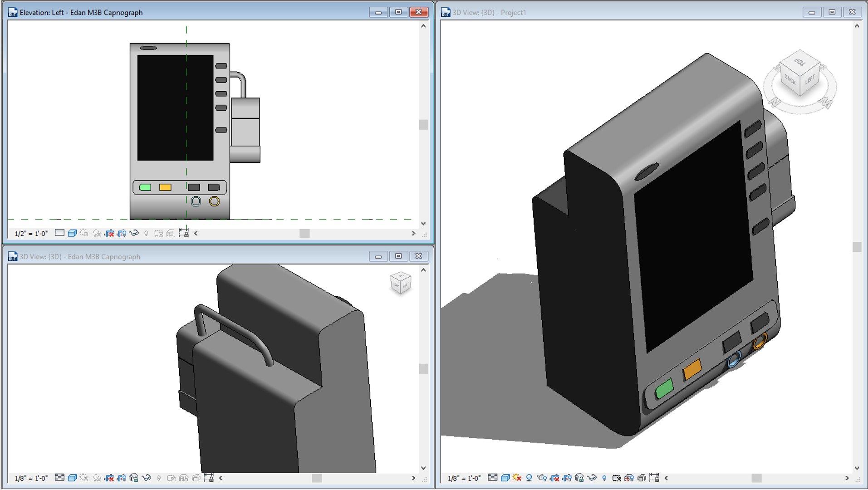Click Temporary Hide/Isolate glasses in Capnograph 3D view
This screenshot has height=490, width=868.
pyautogui.click(x=147, y=478)
